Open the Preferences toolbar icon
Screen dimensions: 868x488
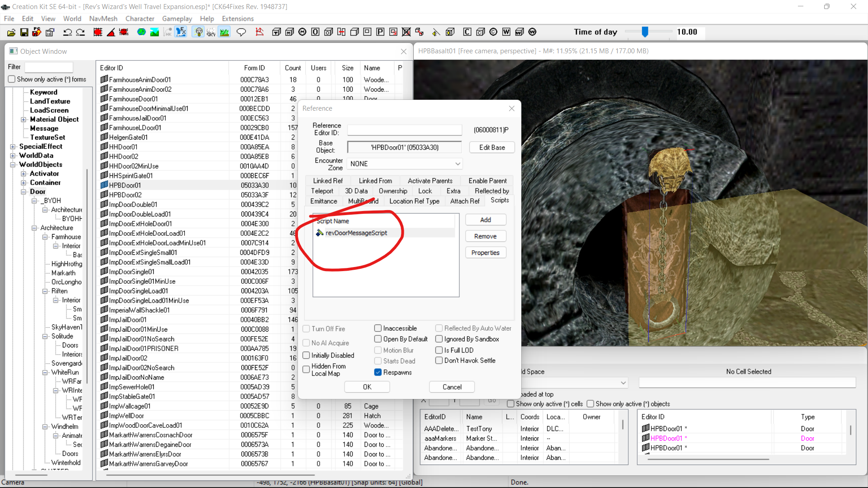click(x=50, y=32)
